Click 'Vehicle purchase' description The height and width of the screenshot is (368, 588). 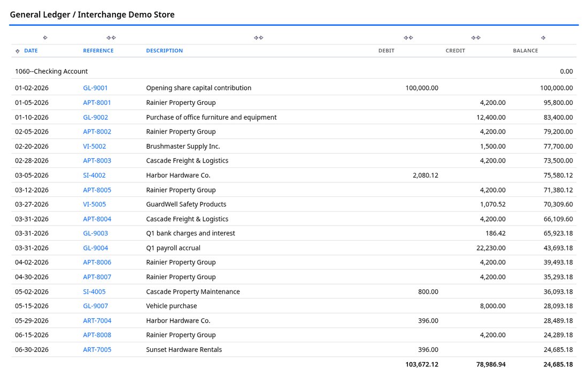point(172,306)
